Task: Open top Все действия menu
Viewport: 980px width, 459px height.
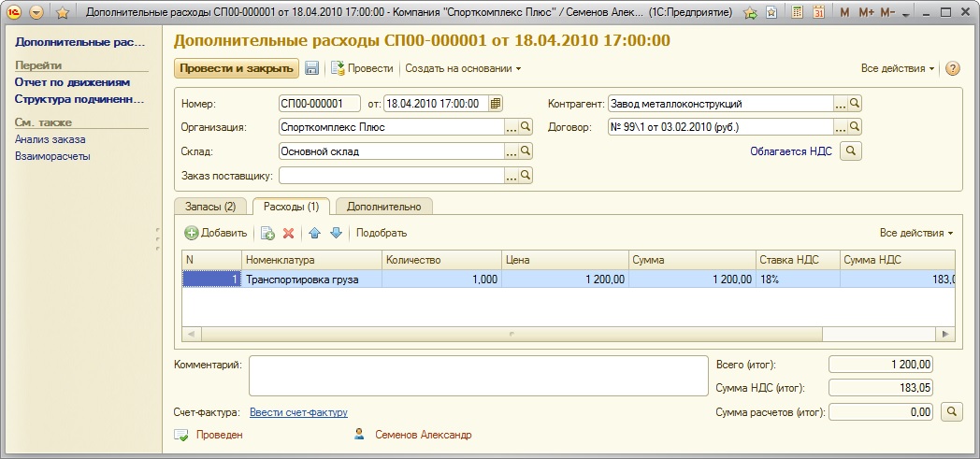Action: (897, 68)
